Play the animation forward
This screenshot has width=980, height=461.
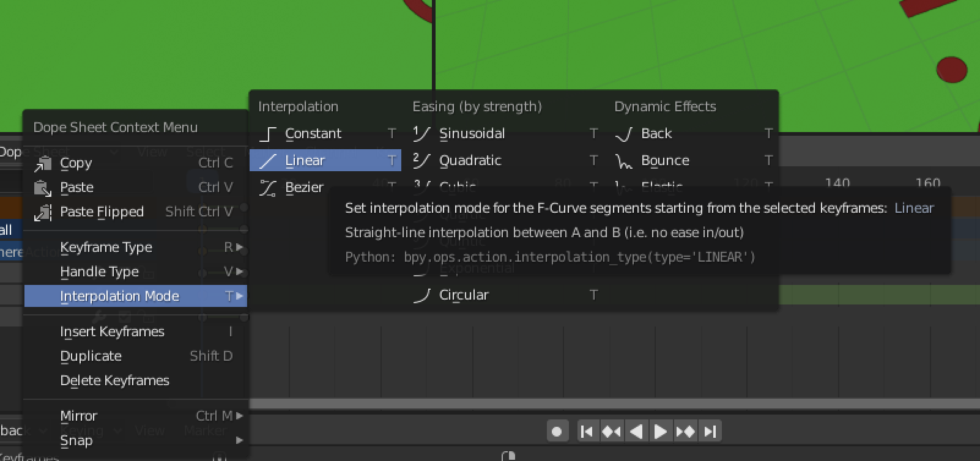(x=661, y=432)
